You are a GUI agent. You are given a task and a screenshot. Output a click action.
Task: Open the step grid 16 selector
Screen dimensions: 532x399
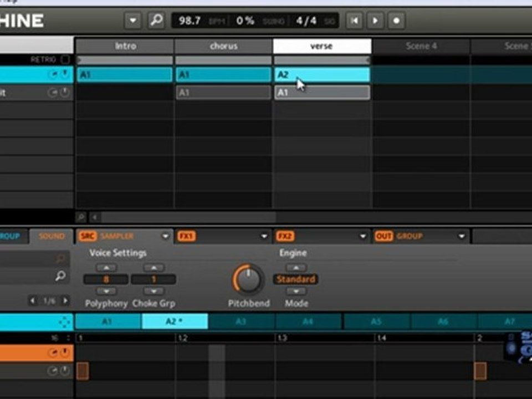(x=60, y=338)
